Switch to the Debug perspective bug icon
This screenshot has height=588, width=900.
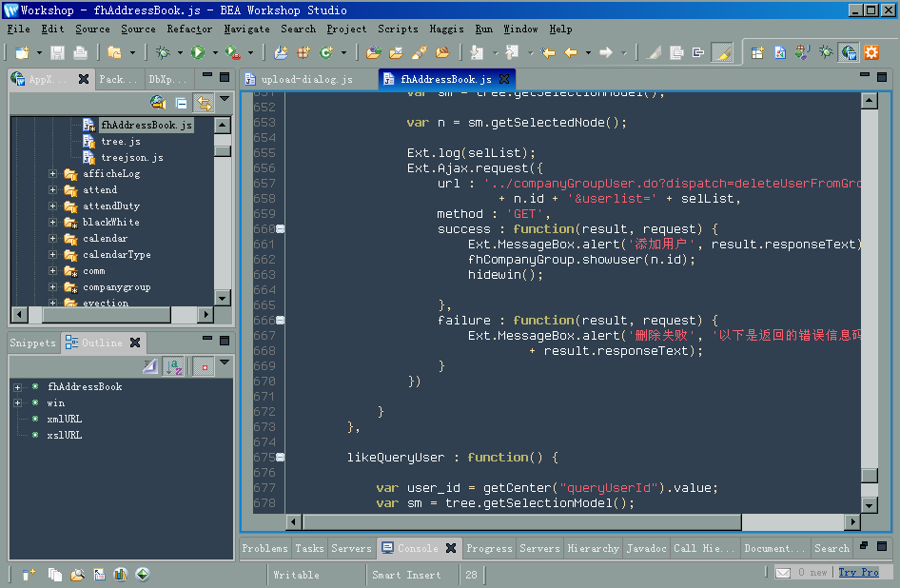click(x=826, y=53)
